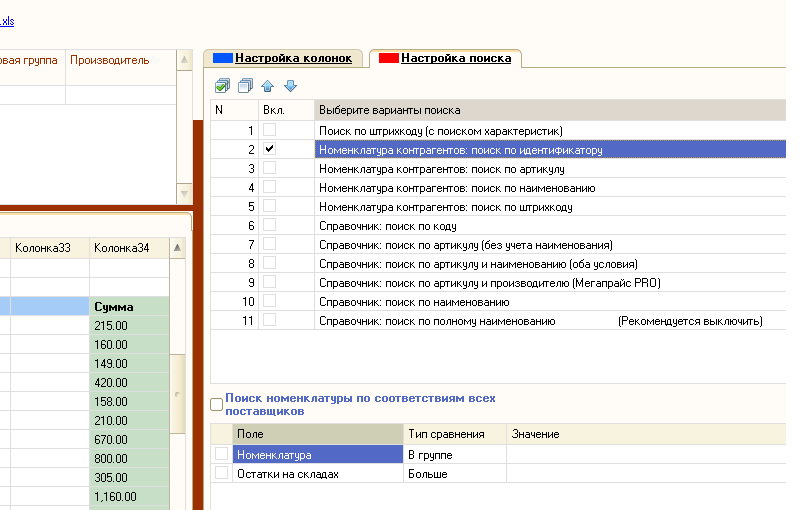Click the Значение cell for Номенклатура row

pos(645,455)
